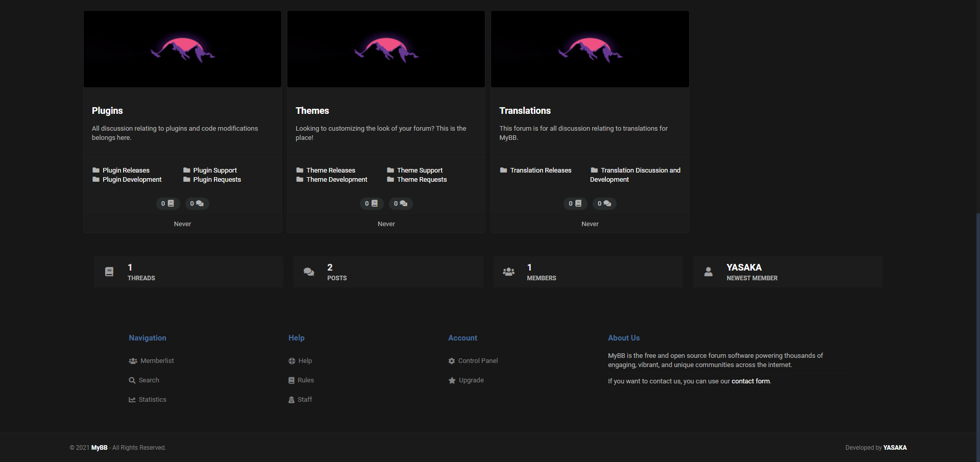
Task: Go to the Translations forum
Action: (x=525, y=111)
